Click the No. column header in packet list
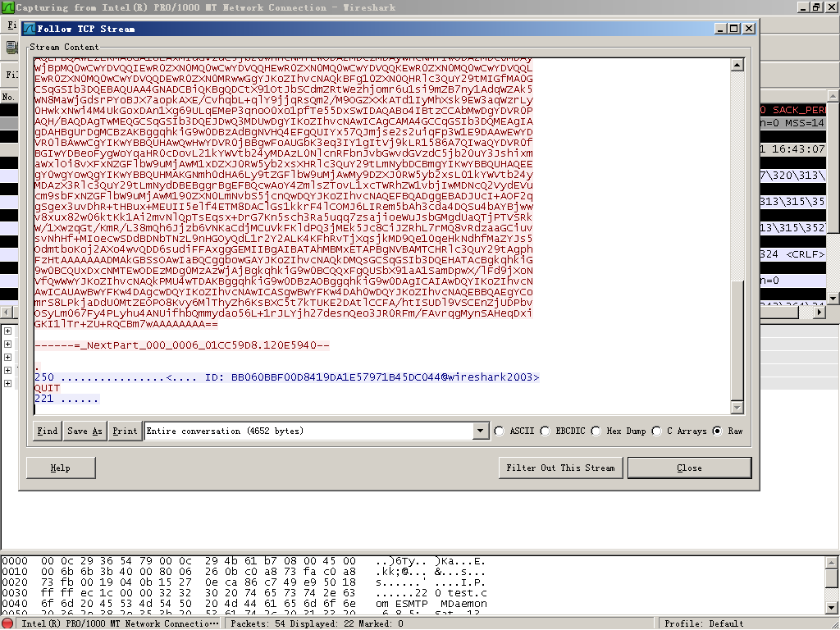 pos(8,97)
